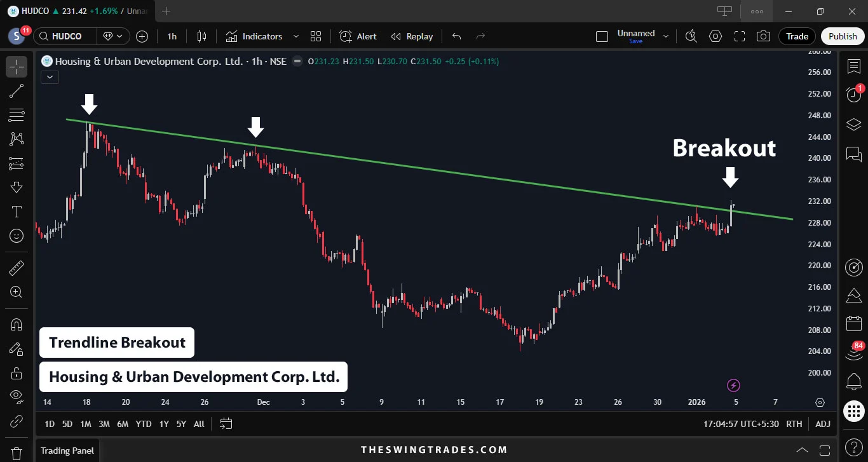Take a chart snapshot with camera
Screen dimensions: 868x462
(763, 36)
